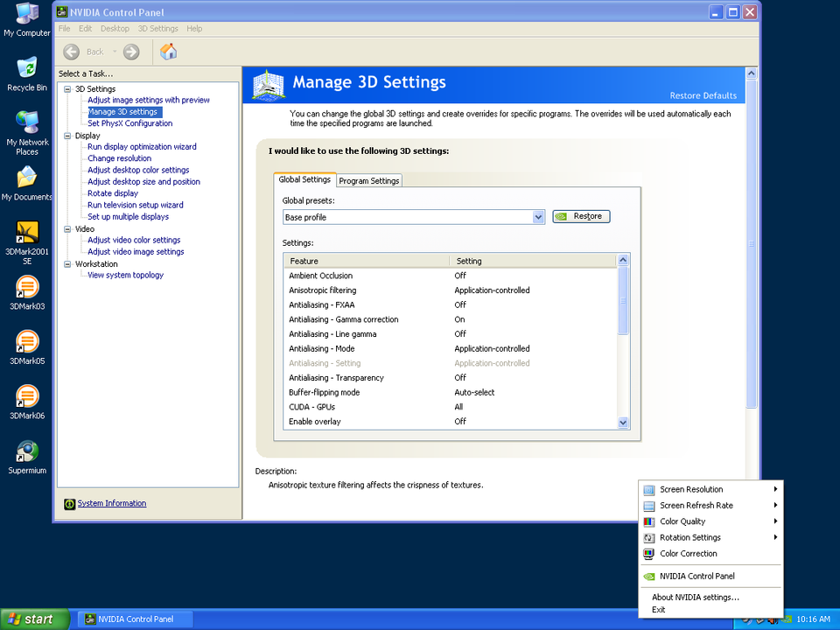Click the Rotation Settings icon

[649, 537]
